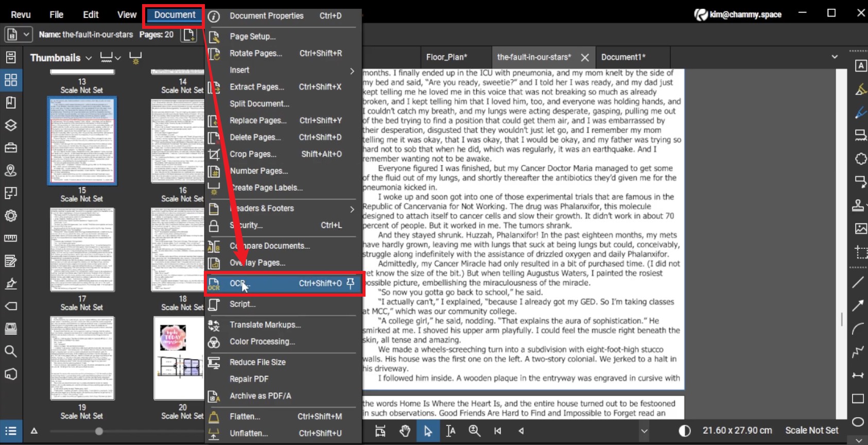
Task: Select the Image tool in right toolbar
Action: 860,228
